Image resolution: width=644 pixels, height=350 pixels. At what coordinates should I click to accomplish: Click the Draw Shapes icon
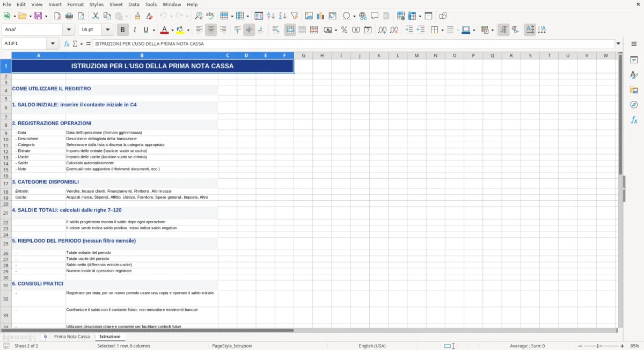443,16
